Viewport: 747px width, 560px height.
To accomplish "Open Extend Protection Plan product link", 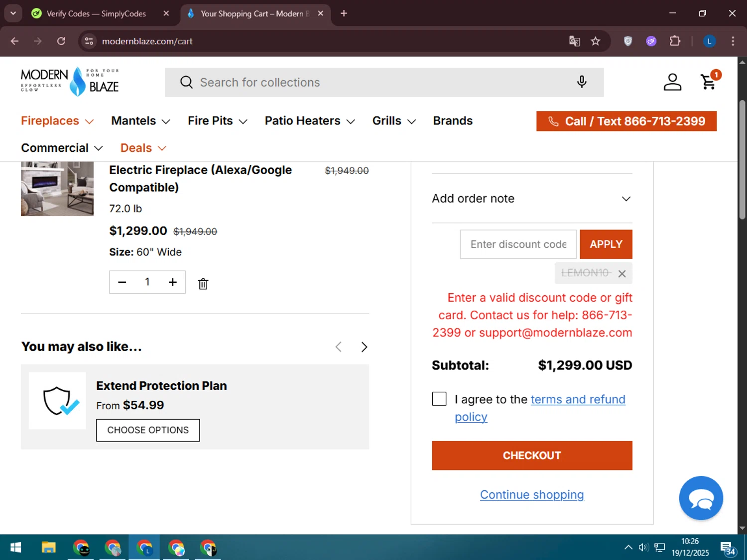I will [x=161, y=386].
